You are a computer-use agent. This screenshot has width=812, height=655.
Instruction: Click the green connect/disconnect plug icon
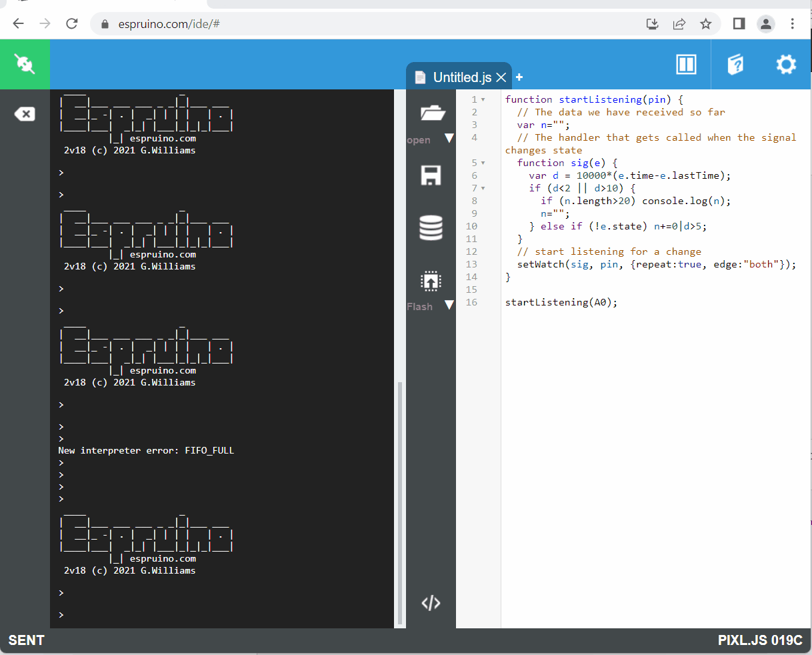(x=25, y=64)
